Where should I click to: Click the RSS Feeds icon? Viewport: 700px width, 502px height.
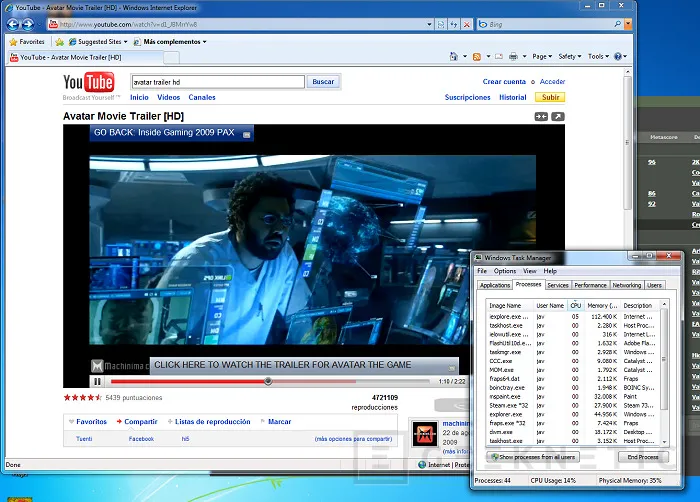[x=477, y=57]
